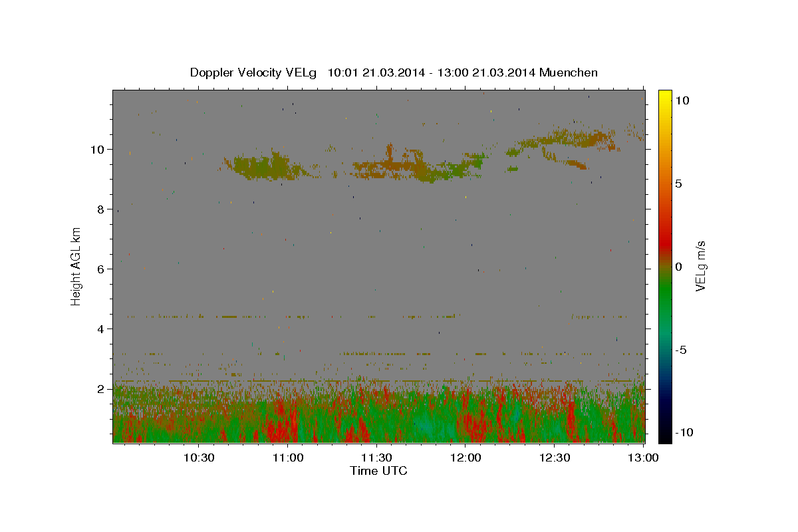Image resolution: width=798 pixels, height=532 pixels.
Task: Click the high cloud echo near 12:30
Action: pos(565,140)
